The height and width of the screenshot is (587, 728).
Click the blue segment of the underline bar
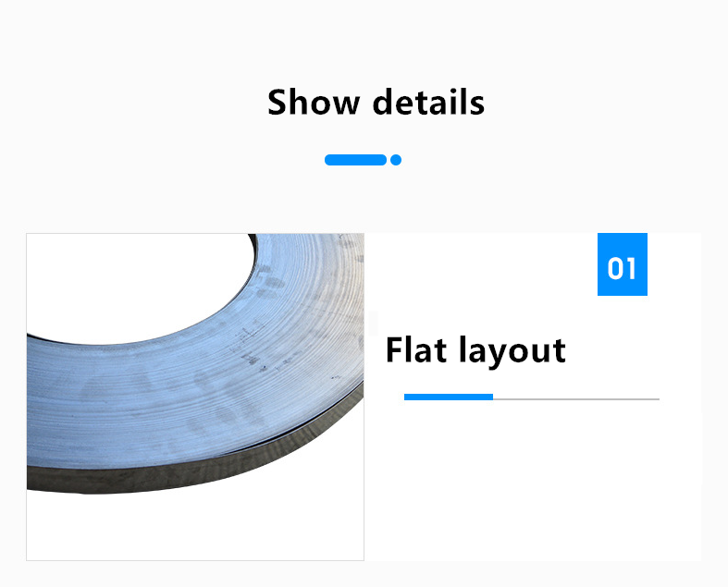pos(449,397)
